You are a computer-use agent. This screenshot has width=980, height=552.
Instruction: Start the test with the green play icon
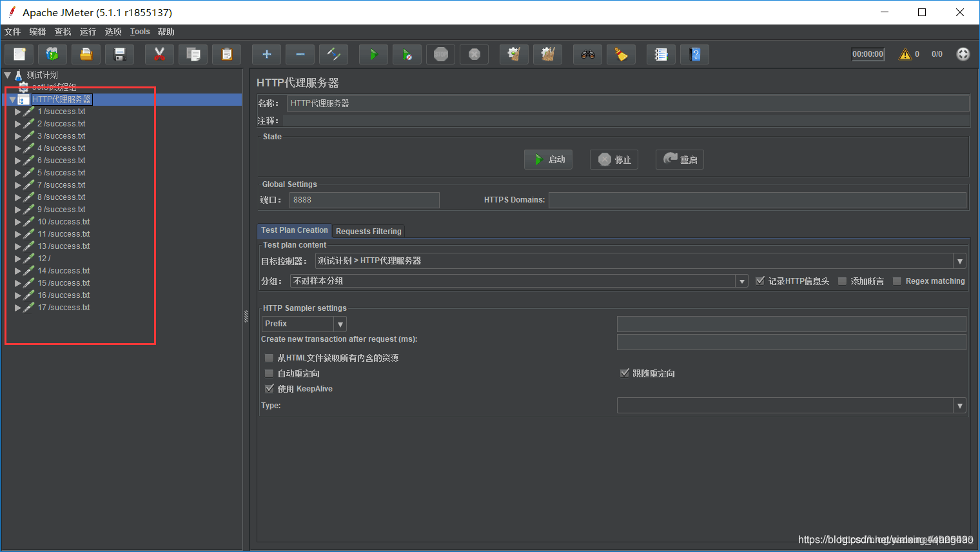(373, 55)
